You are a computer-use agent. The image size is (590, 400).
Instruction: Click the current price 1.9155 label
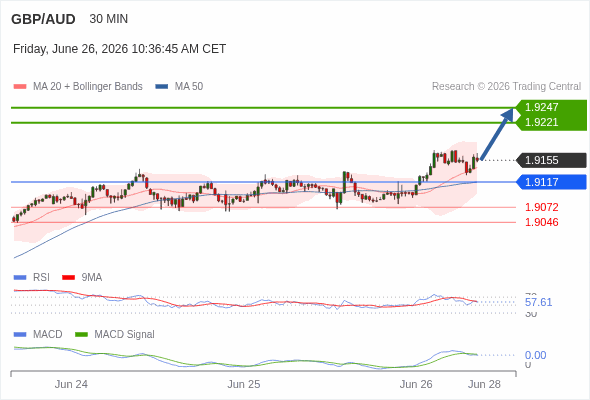click(552, 160)
